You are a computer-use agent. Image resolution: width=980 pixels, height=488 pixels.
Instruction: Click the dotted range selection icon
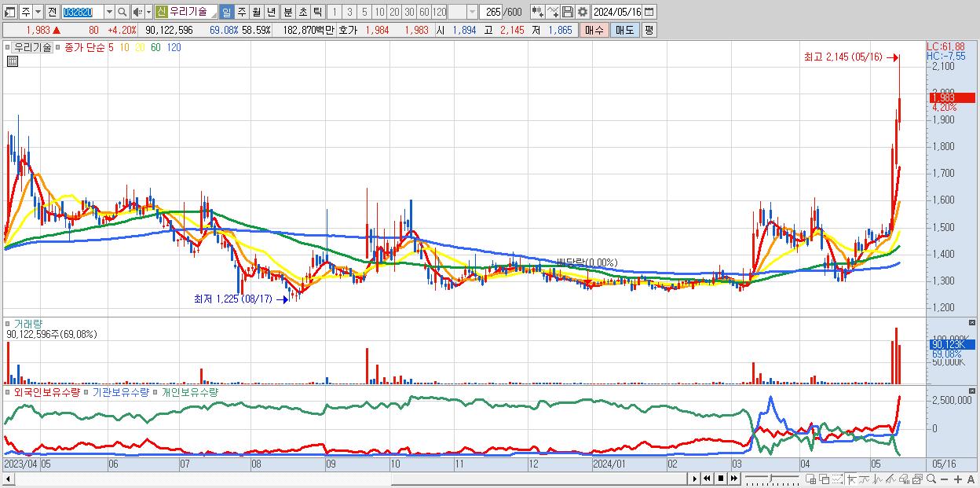click(x=837, y=479)
